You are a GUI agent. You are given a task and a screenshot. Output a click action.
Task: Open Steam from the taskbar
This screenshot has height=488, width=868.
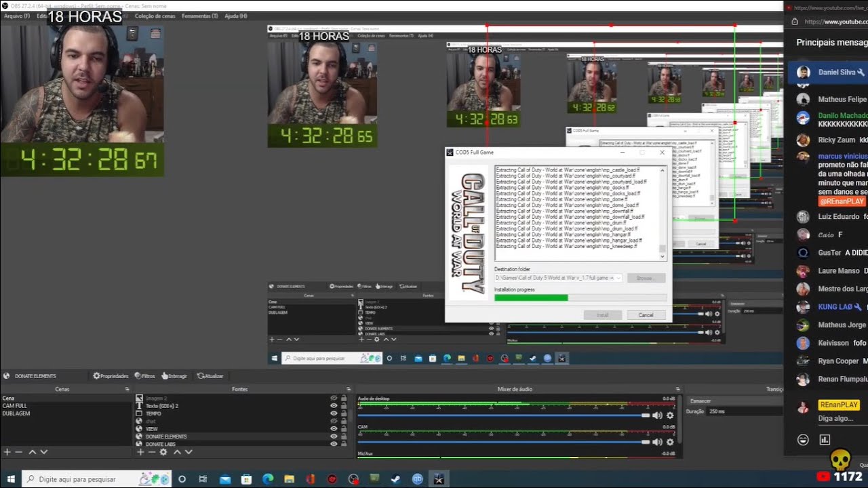click(396, 479)
